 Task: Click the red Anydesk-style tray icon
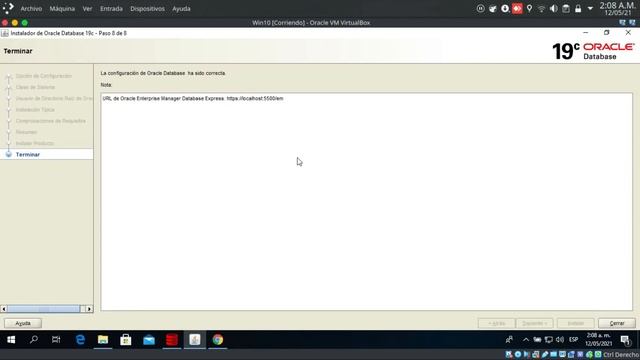tap(517, 9)
